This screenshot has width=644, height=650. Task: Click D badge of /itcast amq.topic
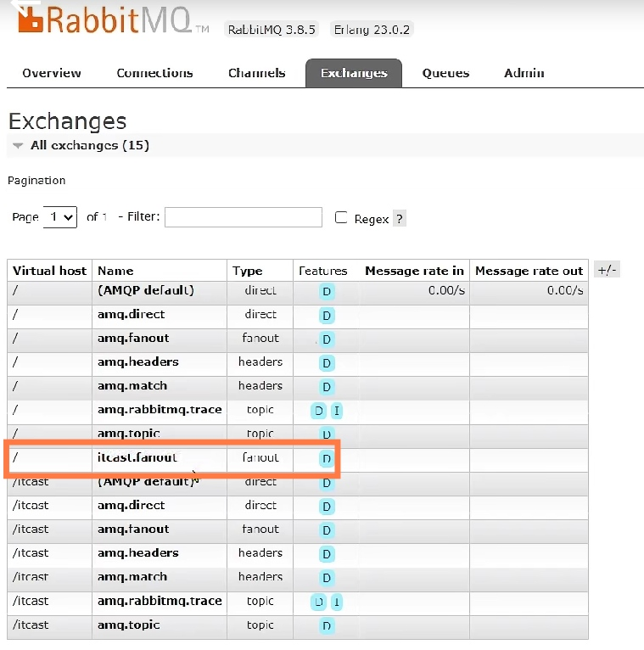tap(327, 626)
